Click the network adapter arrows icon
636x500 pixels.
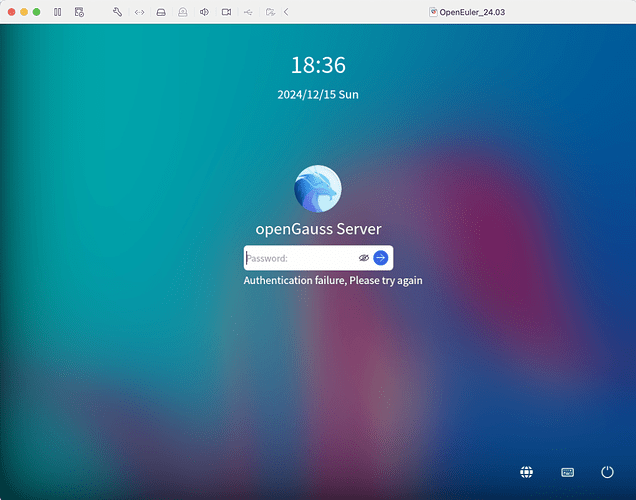coord(139,12)
